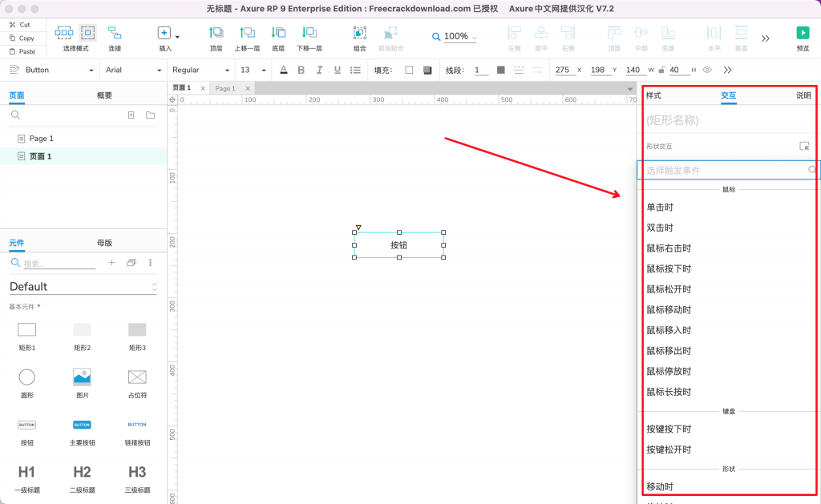Toggle widget visibility eye icon
The height and width of the screenshot is (504, 821).
coord(707,70)
